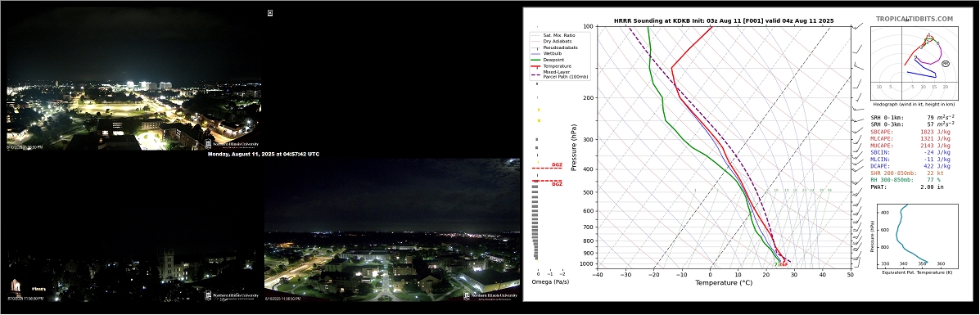The width and height of the screenshot is (980, 315).
Task: Click the NIU logo in bottom-left webcam
Action: coord(233,296)
